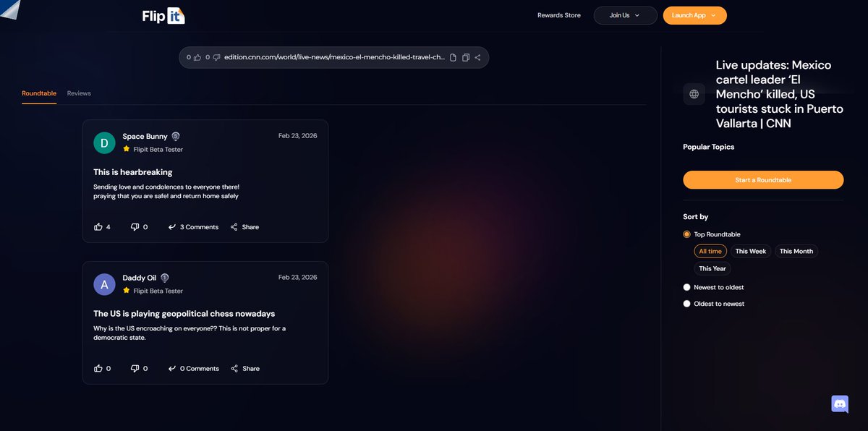
Task: Click the Popular Topics heading
Action: click(709, 147)
